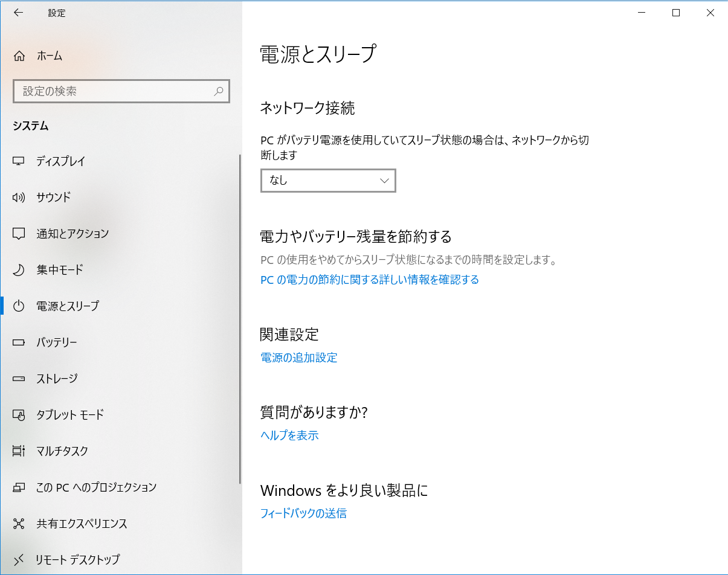Image resolution: width=728 pixels, height=575 pixels.
Task: Select 共有エクスペリエンス label in sidebar
Action: (82, 524)
